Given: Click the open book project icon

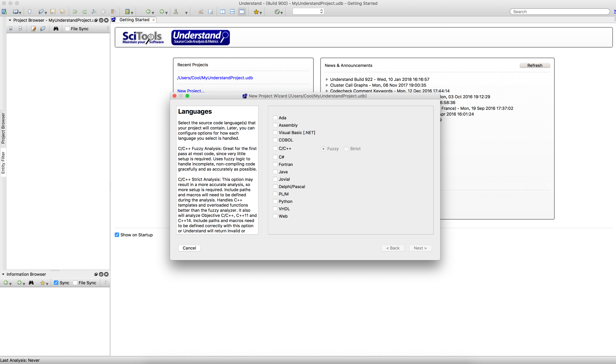Looking at the screenshot, I should (15, 12).
